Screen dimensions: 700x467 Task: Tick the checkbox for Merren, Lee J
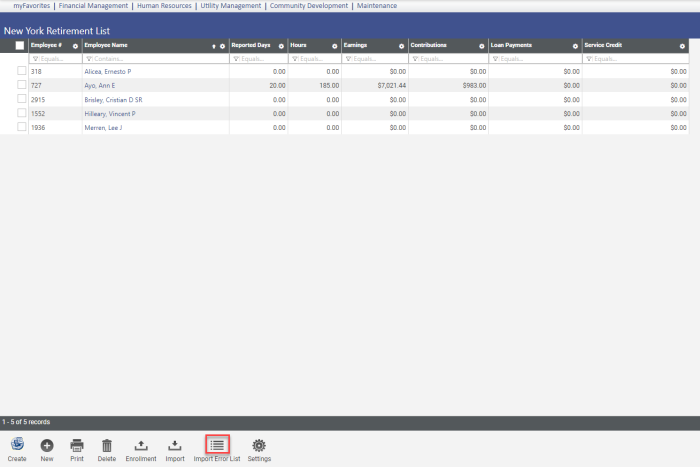22,128
